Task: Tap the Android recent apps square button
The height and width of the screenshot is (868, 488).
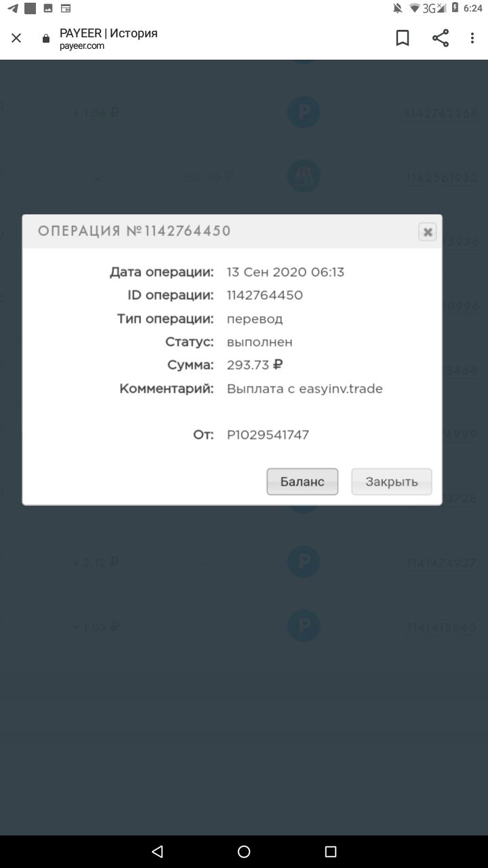Action: [x=331, y=851]
